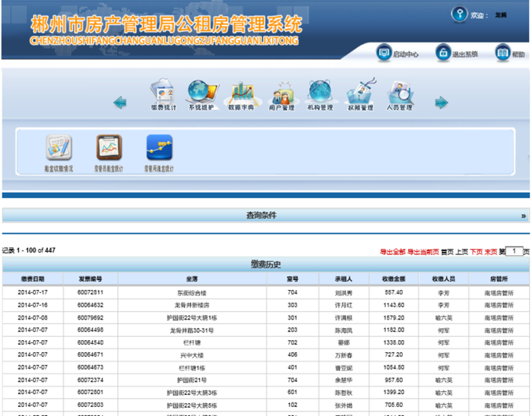
Task: Open 权限管理 icon
Action: (360, 93)
